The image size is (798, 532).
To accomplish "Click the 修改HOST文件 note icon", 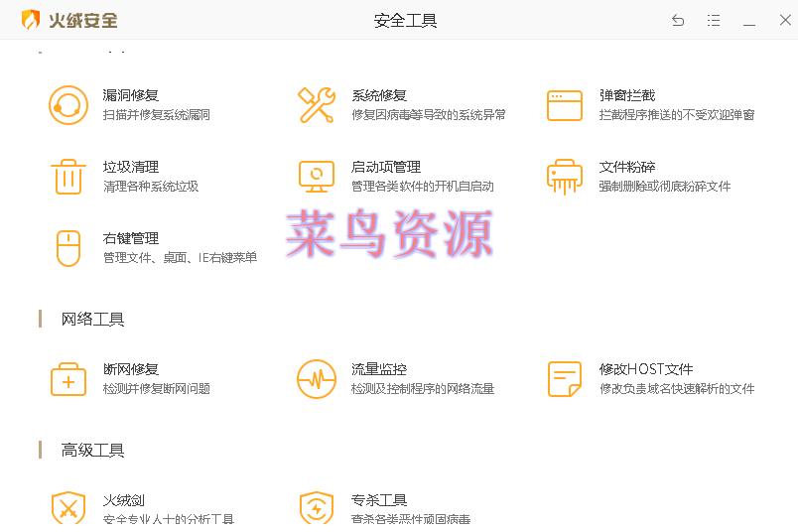I will (x=565, y=379).
